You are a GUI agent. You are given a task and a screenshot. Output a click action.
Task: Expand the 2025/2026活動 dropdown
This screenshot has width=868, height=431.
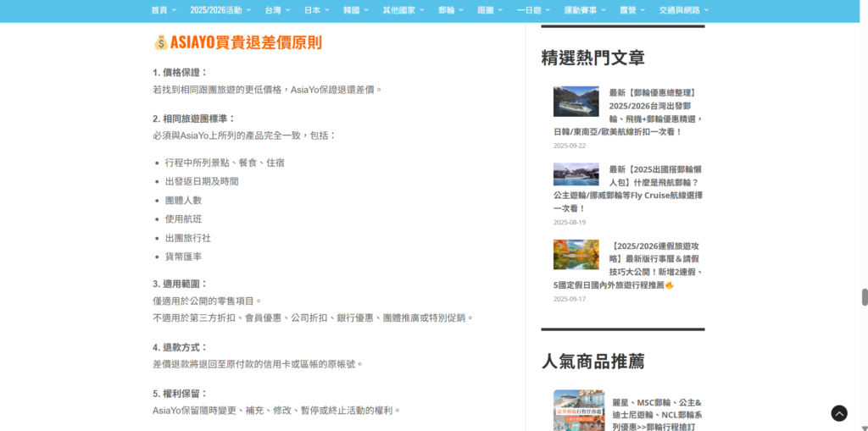[249, 10]
